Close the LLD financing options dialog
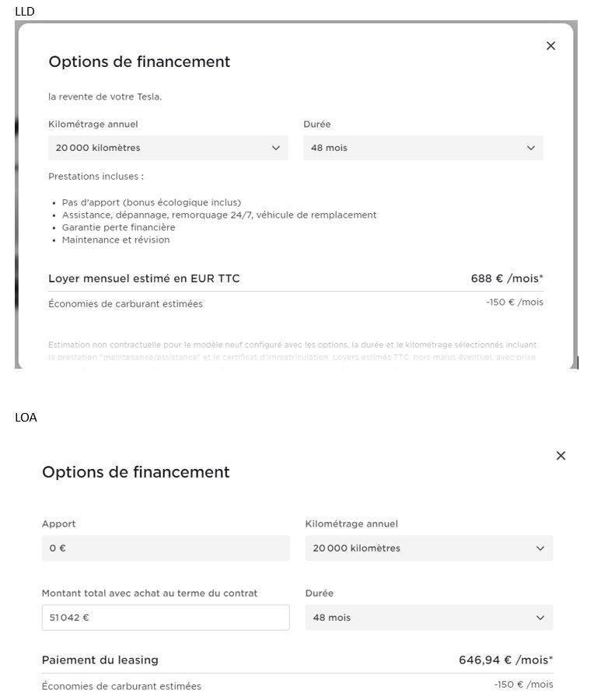 (550, 46)
